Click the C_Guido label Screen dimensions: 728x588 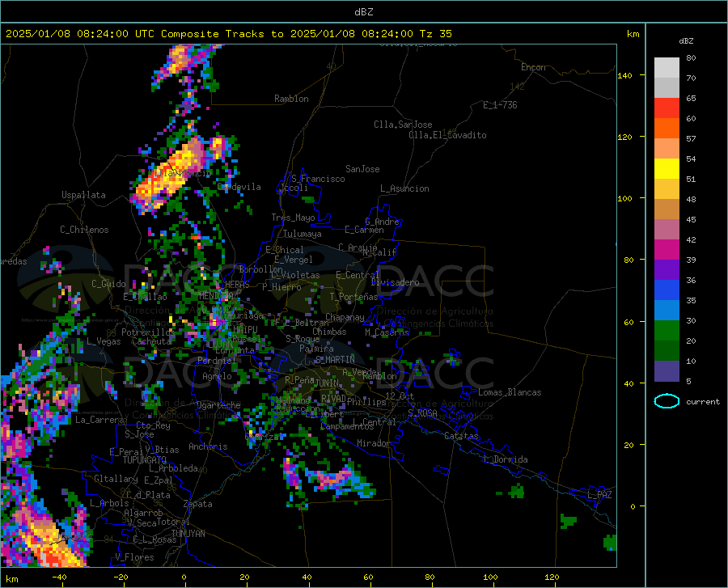point(108,284)
